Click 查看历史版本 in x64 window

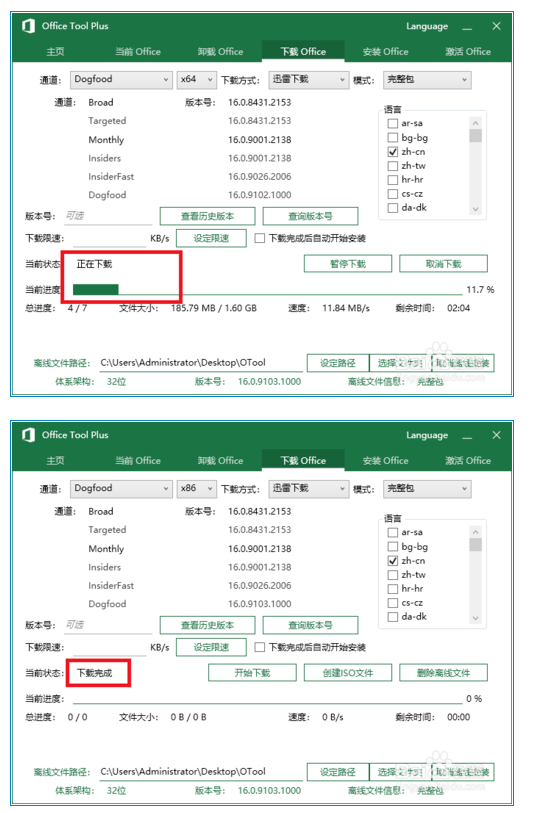click(x=207, y=216)
